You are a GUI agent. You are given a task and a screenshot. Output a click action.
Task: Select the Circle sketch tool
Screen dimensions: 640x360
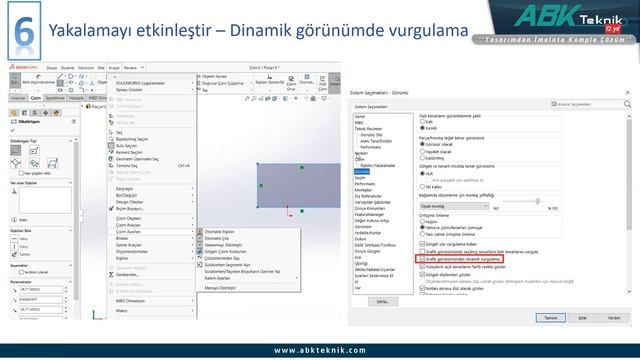70,76
